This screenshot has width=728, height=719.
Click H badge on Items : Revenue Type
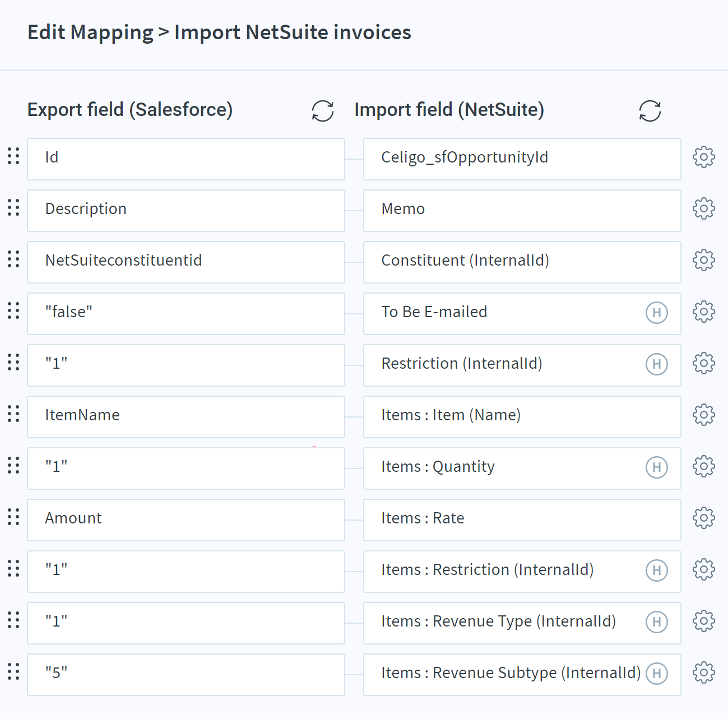657,621
